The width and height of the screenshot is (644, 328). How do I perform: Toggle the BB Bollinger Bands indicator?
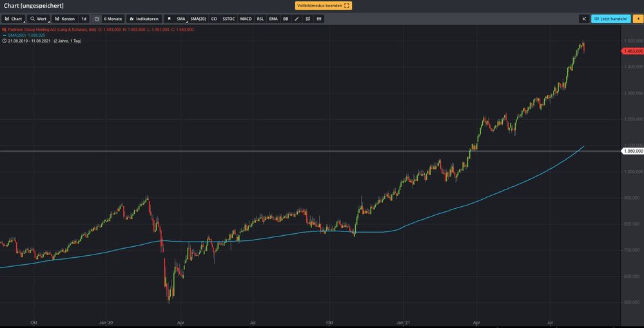[x=286, y=19]
